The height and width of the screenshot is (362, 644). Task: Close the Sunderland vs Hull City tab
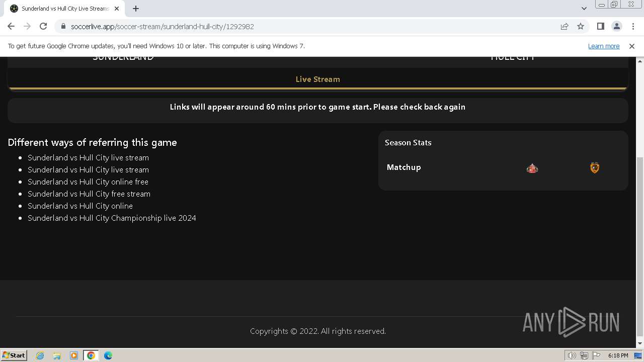pos(117,9)
